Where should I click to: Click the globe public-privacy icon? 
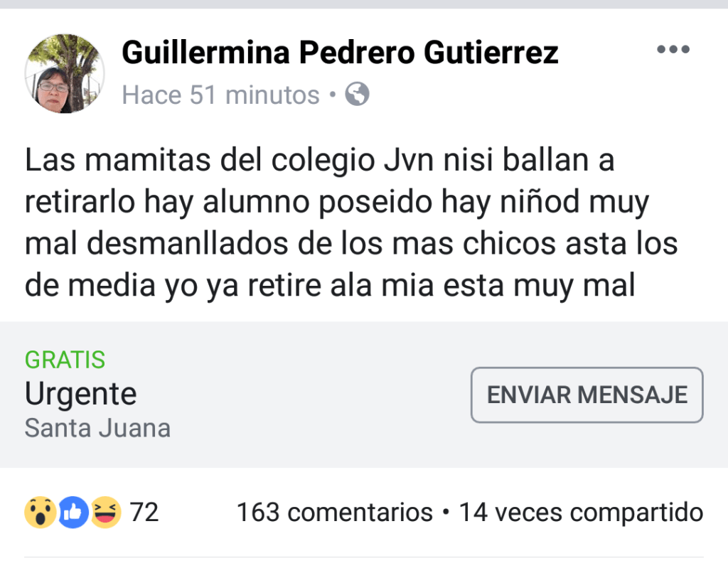[x=357, y=94]
